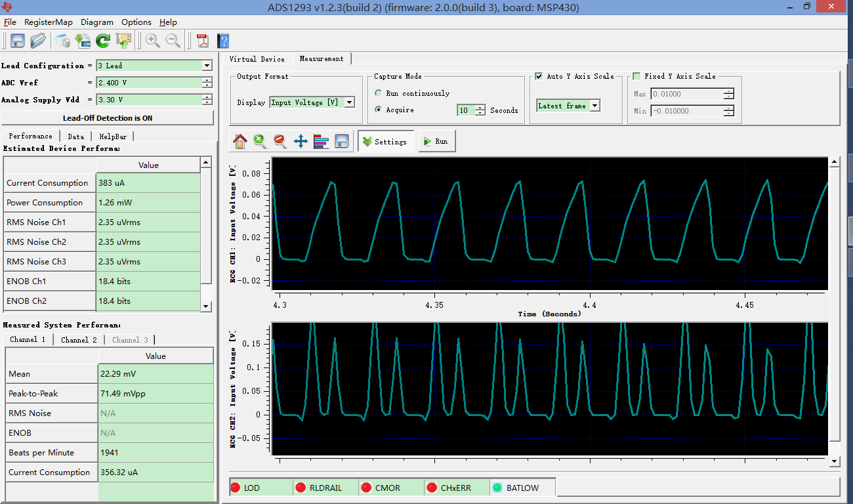Viewport: 853px width, 504px height.
Task: Open the RegisterMap menu
Action: pyautogui.click(x=49, y=22)
